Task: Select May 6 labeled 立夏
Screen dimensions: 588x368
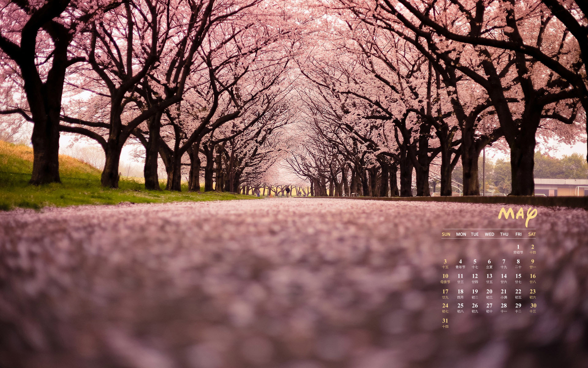Action: (489, 263)
